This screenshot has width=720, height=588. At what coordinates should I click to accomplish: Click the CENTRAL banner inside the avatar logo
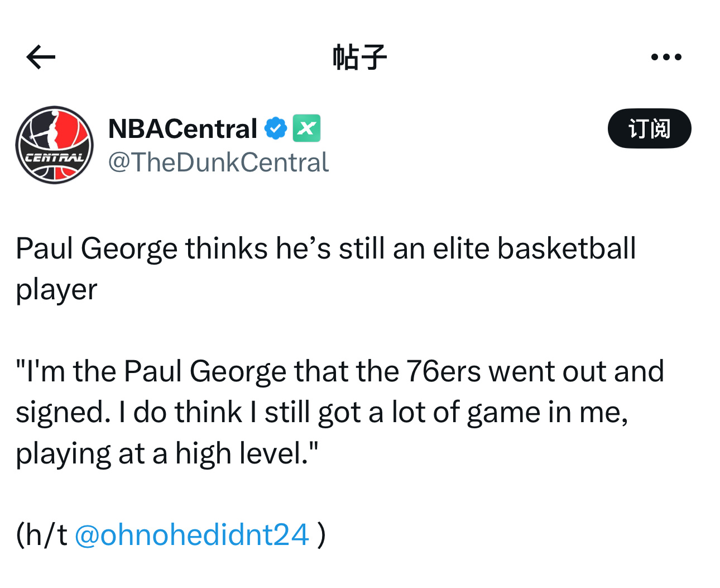click(x=55, y=158)
